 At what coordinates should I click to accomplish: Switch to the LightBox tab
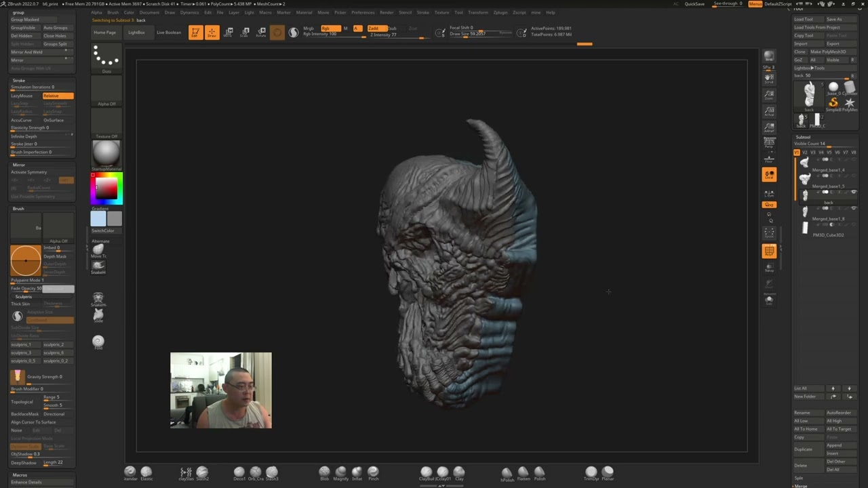136,33
